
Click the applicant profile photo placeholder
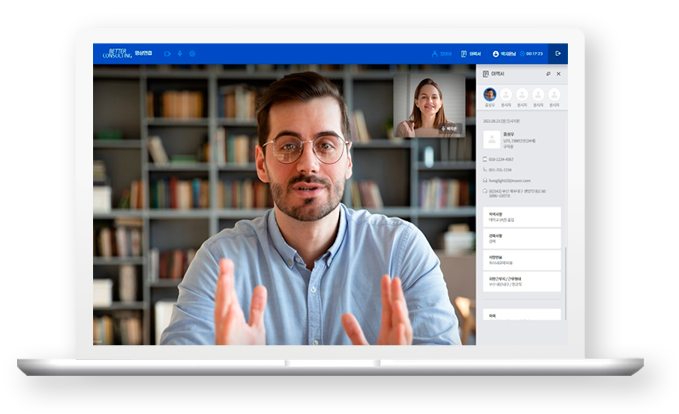(x=491, y=140)
